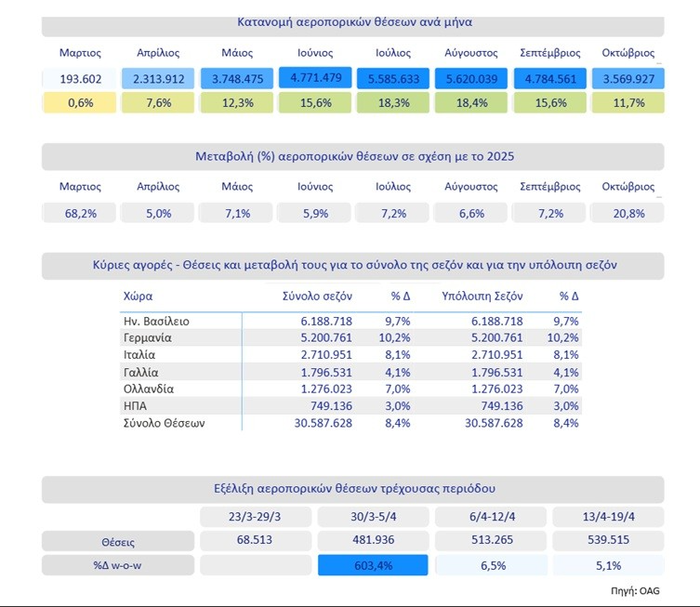Click the Θέσεις row label
700x607 pixels.
tap(118, 541)
